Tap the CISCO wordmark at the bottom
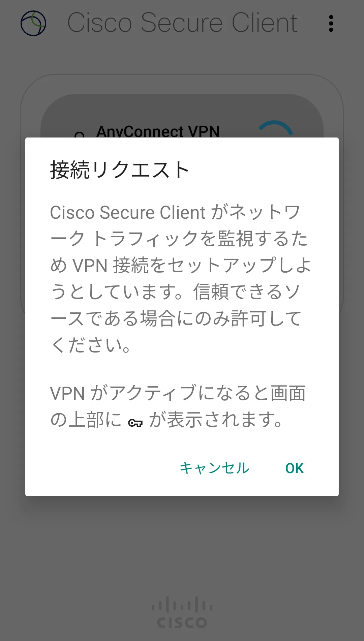The height and width of the screenshot is (641, 364). (x=182, y=623)
